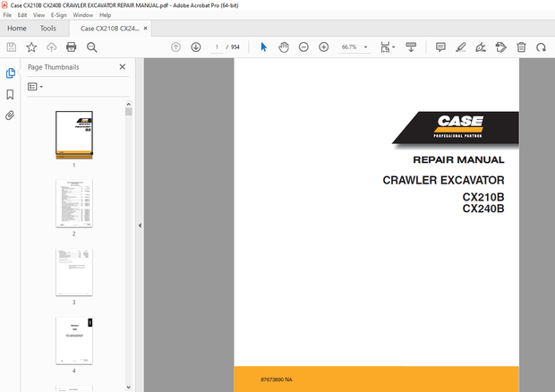Close the Page Thumbnails panel
The width and height of the screenshot is (555, 392).
123,67
